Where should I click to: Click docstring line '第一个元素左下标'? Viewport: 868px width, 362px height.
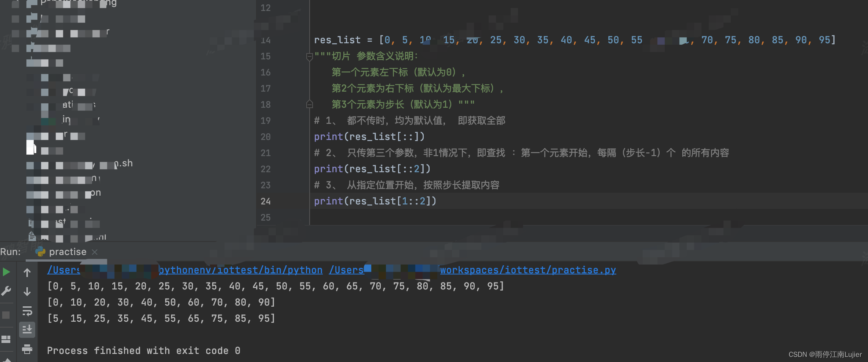[399, 72]
